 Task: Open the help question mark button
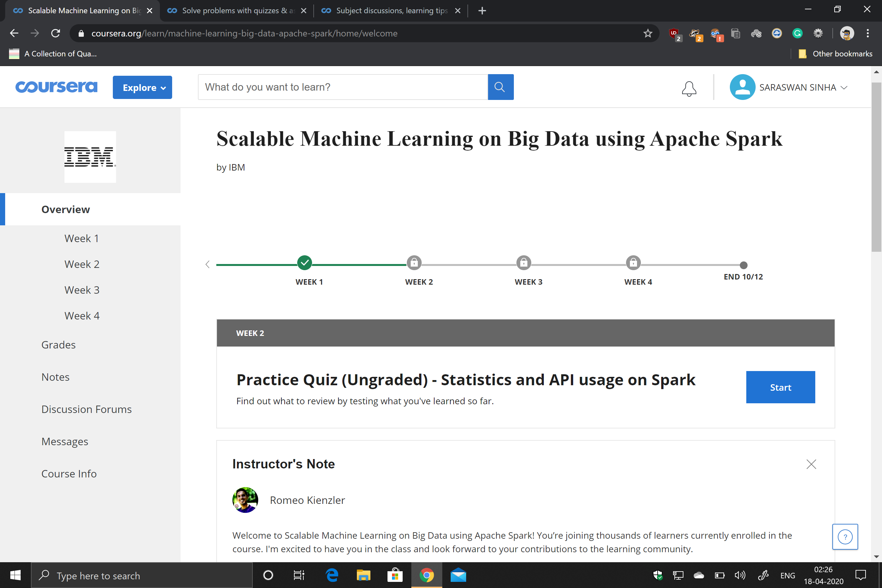click(x=845, y=537)
